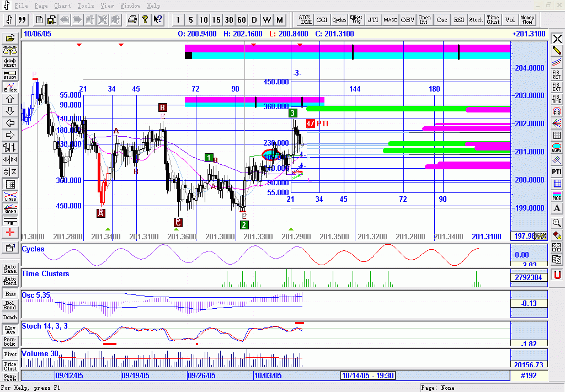Click the 10/14/05 - 19:30 date box
Screen dimensions: 565x392
coord(368,375)
